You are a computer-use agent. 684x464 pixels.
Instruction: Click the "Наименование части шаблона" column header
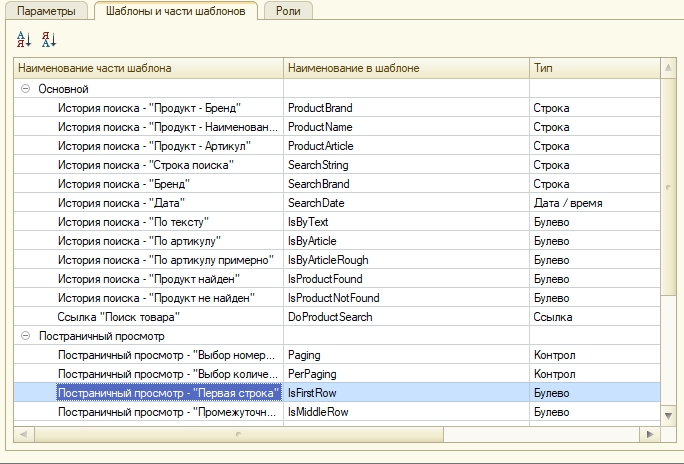[x=148, y=69]
